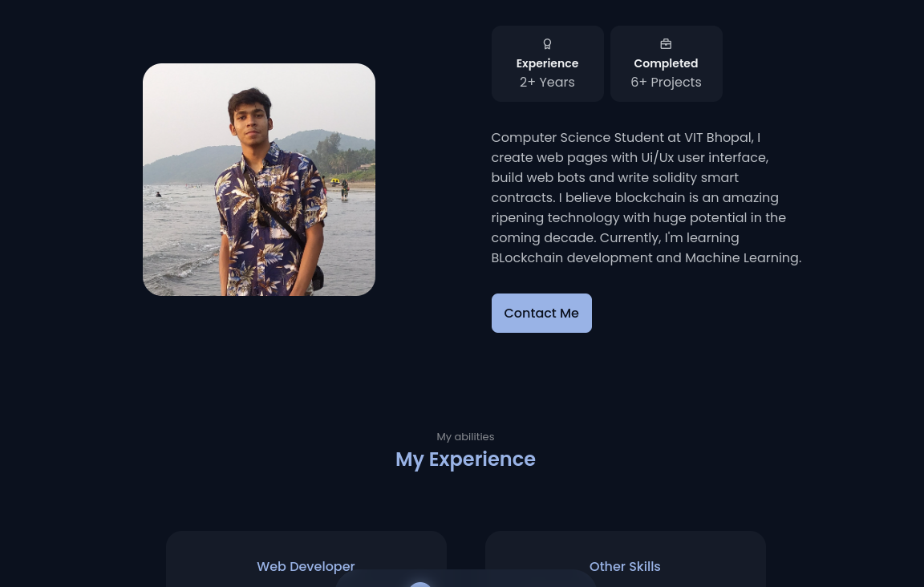Open the profile photo of the man

point(259,179)
